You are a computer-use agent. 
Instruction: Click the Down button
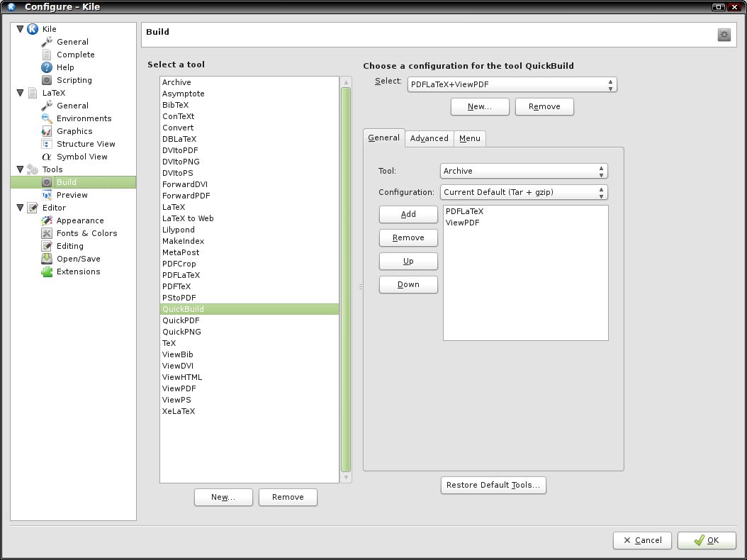click(408, 284)
